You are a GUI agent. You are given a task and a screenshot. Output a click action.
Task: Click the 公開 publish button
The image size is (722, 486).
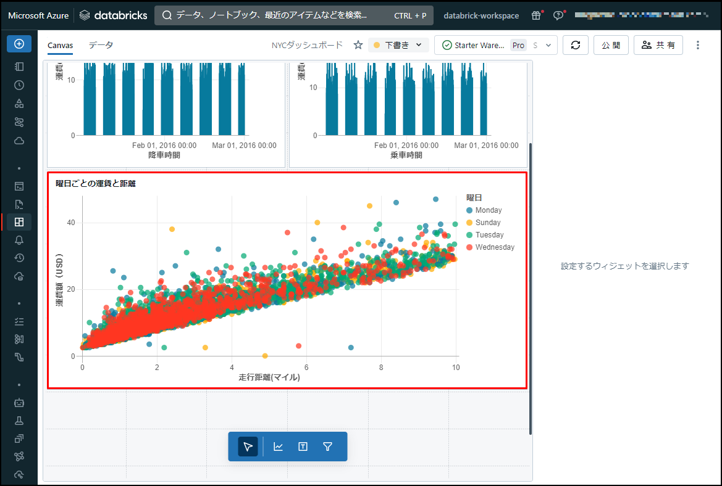(610, 45)
